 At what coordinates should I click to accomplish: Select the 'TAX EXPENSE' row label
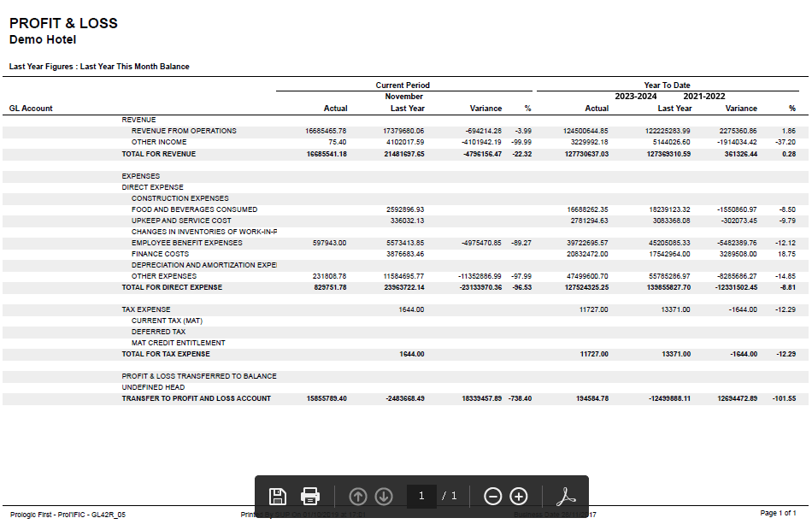point(145,309)
